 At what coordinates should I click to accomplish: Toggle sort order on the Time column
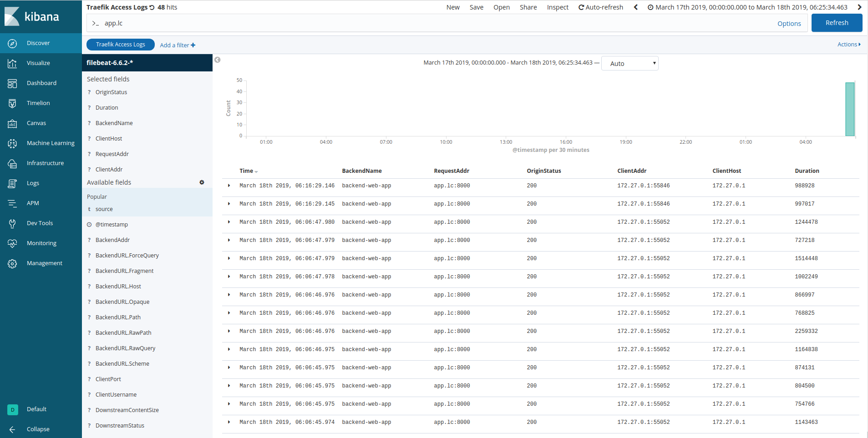click(x=249, y=171)
